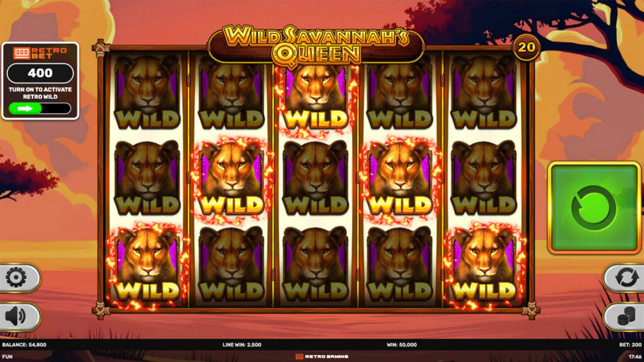The width and height of the screenshot is (644, 362).
Task: Click the 20 paylines badge
Action: pyautogui.click(x=526, y=48)
